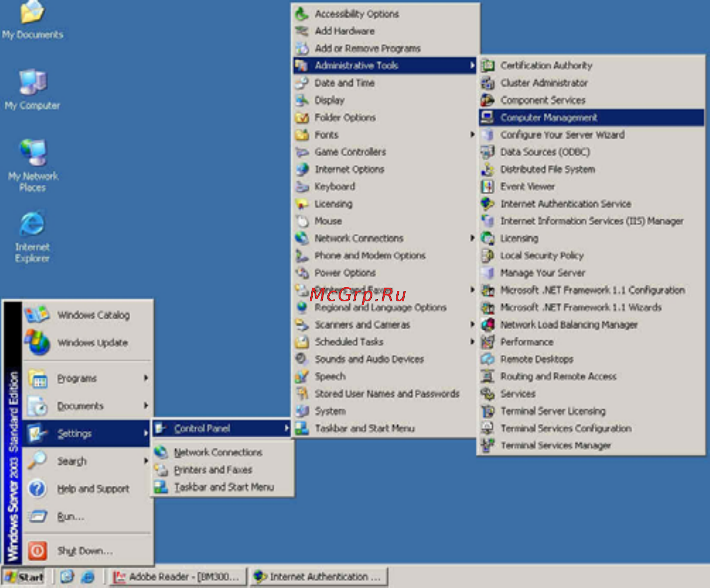Open Regional and Language Options
This screenshot has height=588, width=710.
click(385, 307)
